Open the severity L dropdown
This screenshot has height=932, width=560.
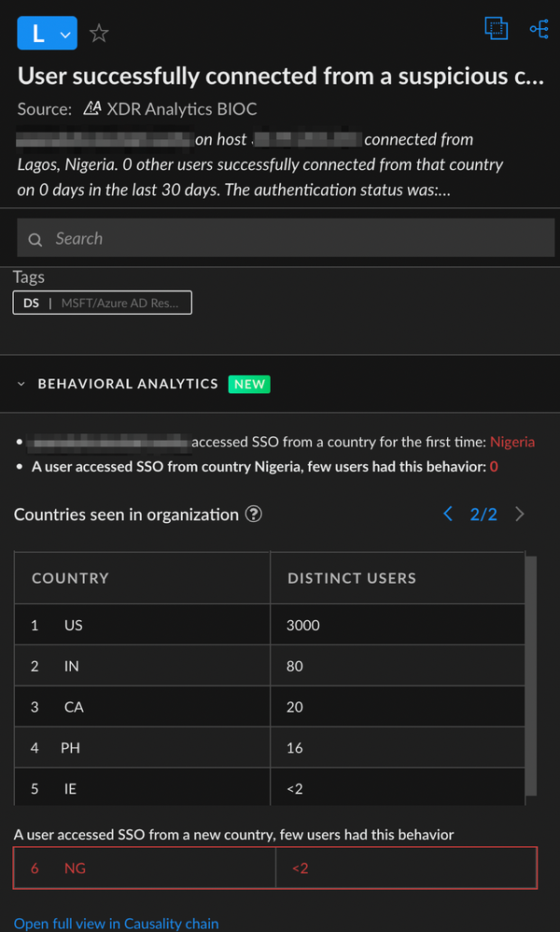47,34
